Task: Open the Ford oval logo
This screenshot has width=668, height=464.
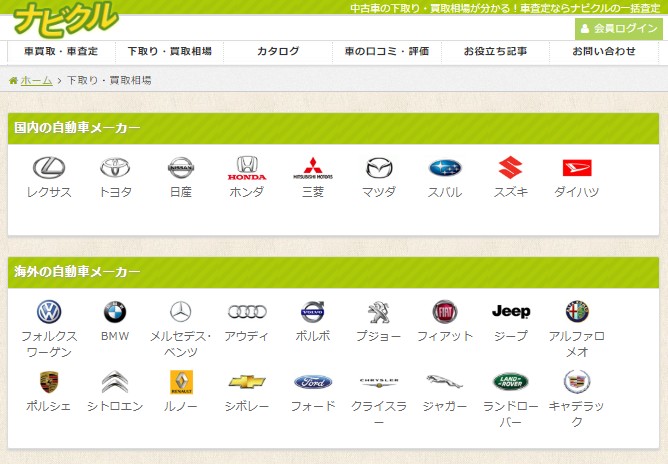Action: pos(313,382)
